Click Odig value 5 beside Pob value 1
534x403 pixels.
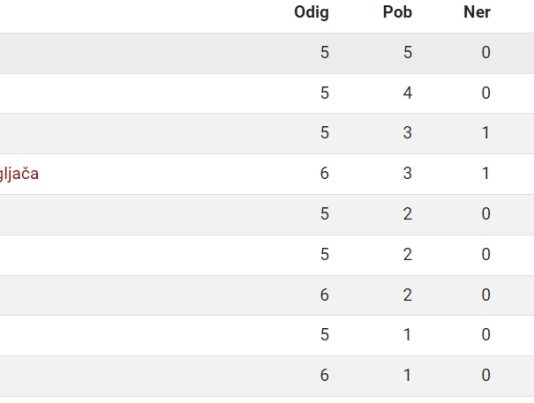(325, 335)
